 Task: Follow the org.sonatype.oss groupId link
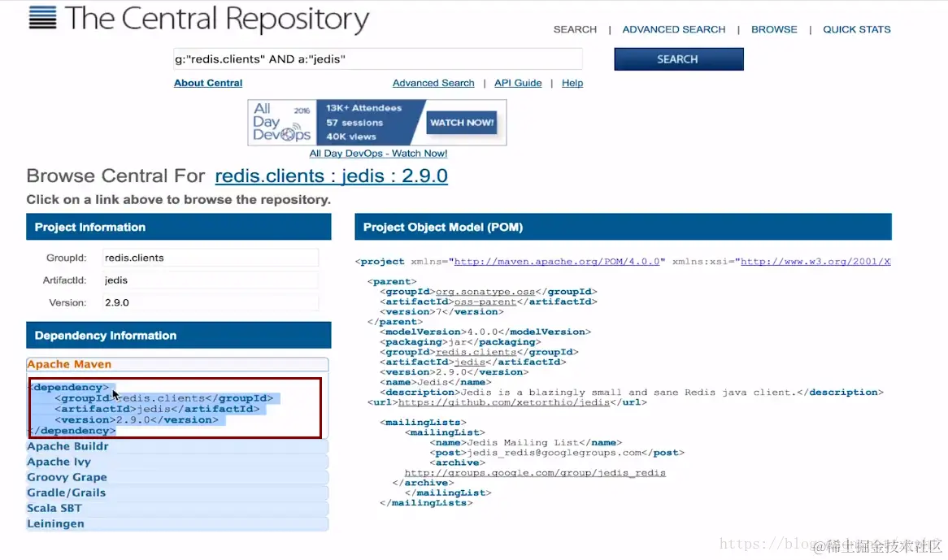(485, 292)
